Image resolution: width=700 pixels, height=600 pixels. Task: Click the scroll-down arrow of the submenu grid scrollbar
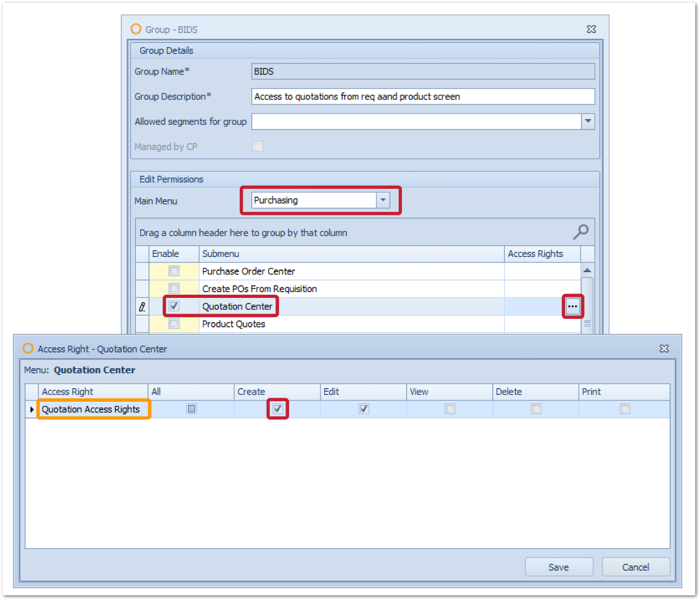coord(587,331)
